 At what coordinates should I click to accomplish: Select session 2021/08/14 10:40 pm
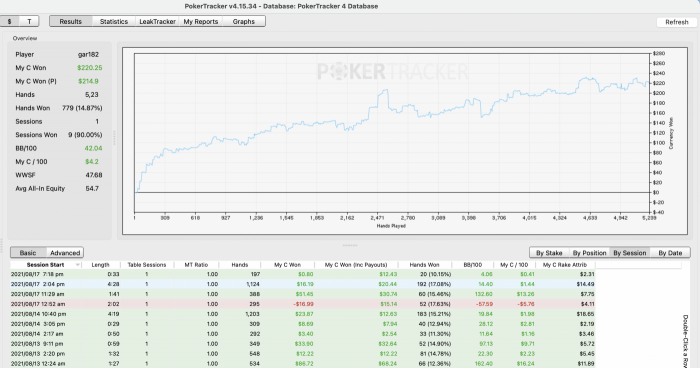click(303, 314)
